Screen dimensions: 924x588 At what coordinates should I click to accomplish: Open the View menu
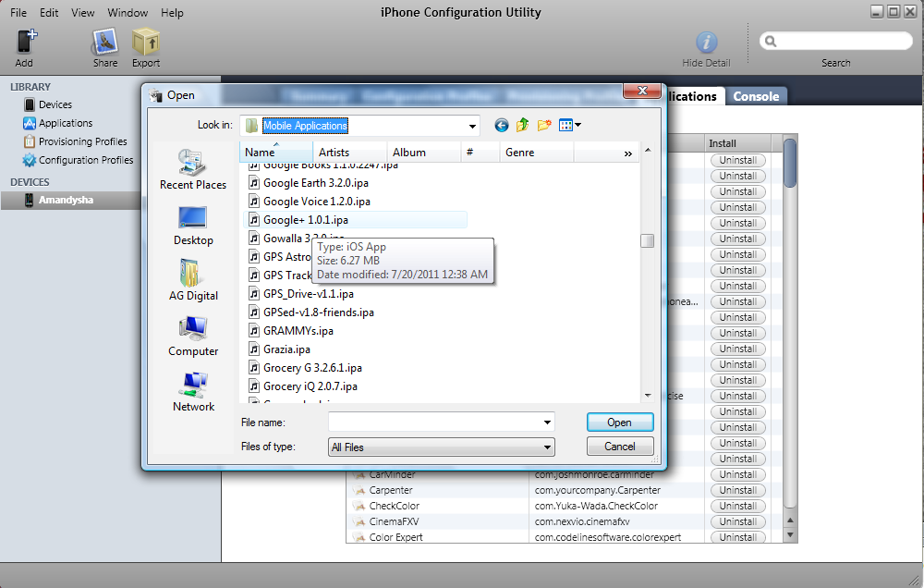click(x=82, y=12)
